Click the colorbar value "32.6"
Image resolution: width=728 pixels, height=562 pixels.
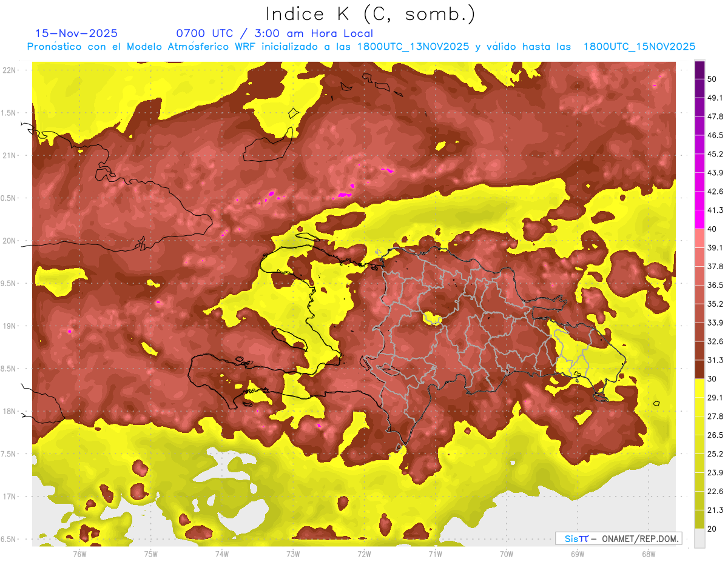click(x=715, y=341)
